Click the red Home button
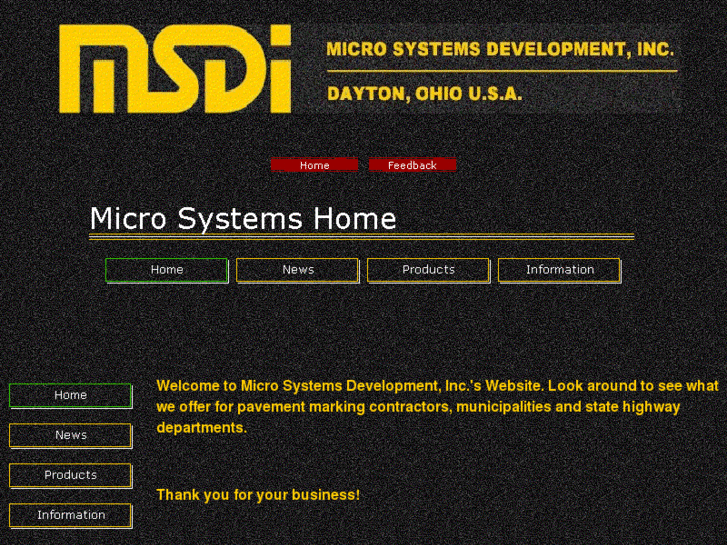 [314, 165]
